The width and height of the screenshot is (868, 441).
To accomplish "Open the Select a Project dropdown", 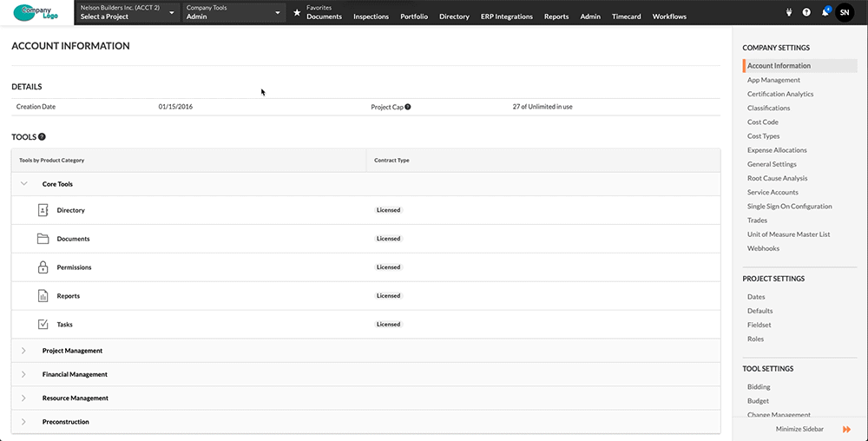I will 127,13.
